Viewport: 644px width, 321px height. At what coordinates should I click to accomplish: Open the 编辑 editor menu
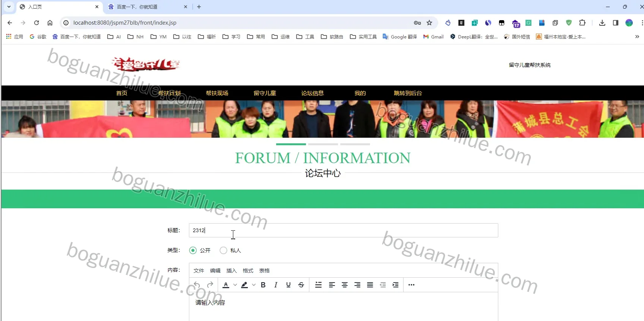(215, 271)
